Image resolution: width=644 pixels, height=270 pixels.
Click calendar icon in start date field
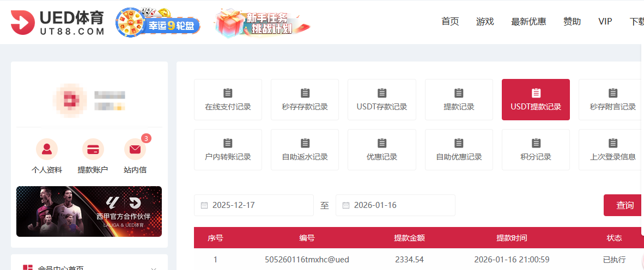204,205
